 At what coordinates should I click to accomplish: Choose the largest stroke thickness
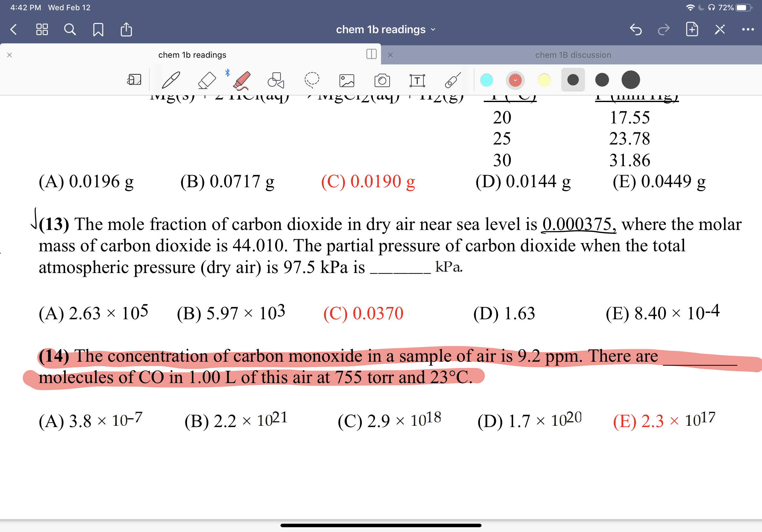tap(631, 80)
